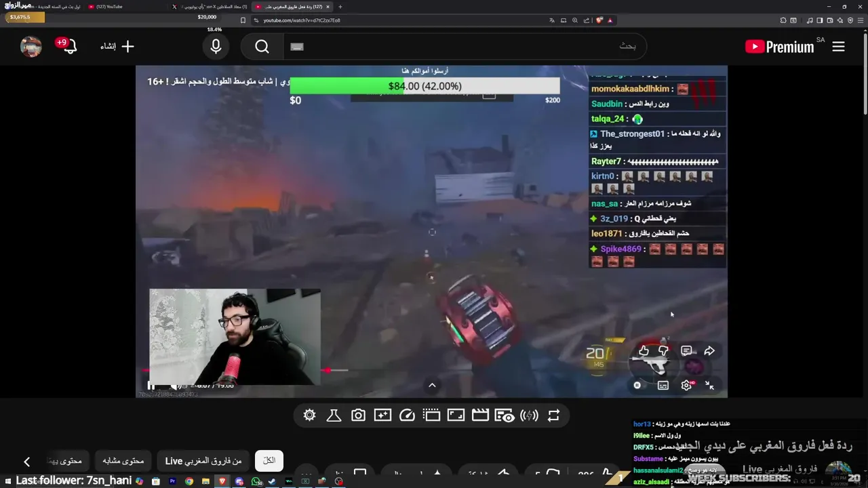
Task: Toggle the volume boost lightning icon
Action: [x=529, y=415]
